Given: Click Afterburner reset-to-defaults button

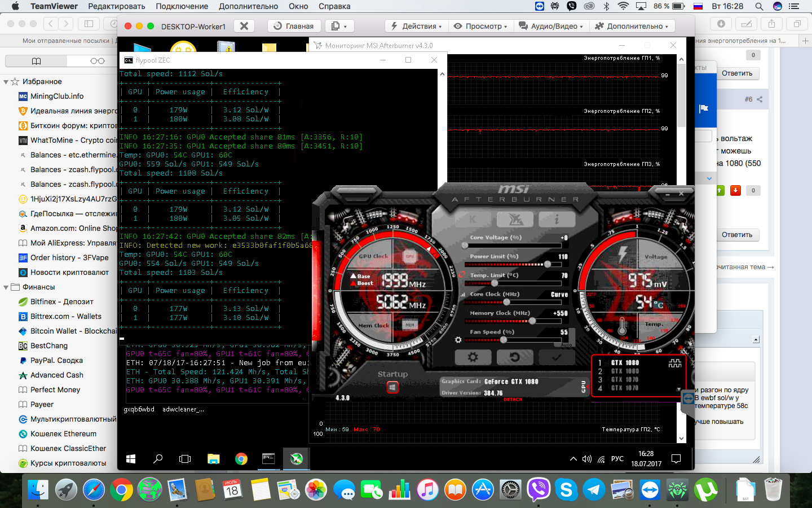Looking at the screenshot, I should pyautogui.click(x=514, y=357).
